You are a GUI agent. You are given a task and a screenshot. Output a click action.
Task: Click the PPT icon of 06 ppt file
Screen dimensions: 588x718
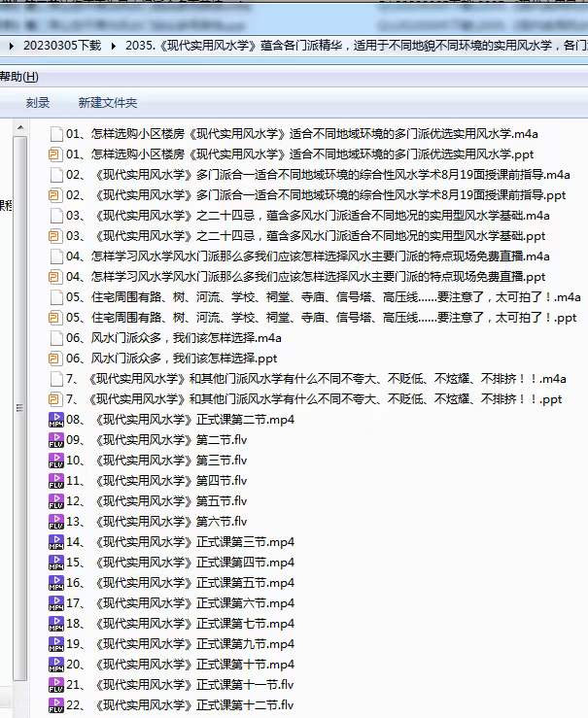click(x=55, y=359)
